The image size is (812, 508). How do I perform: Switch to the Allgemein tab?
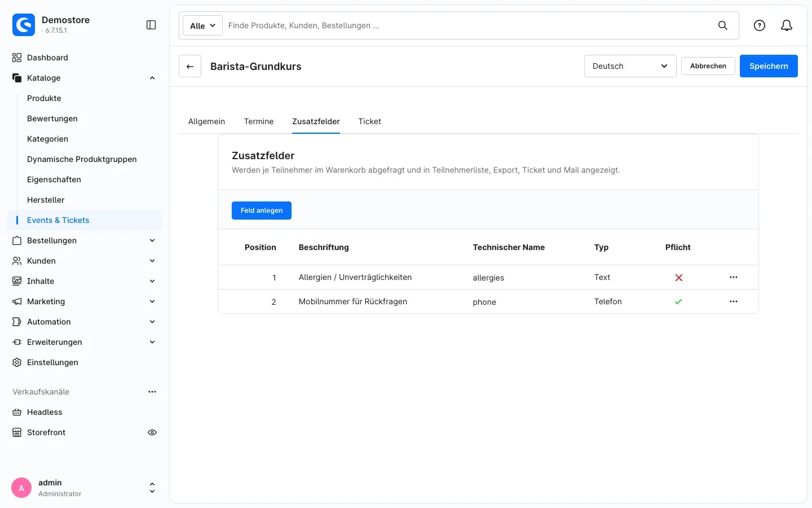[206, 121]
